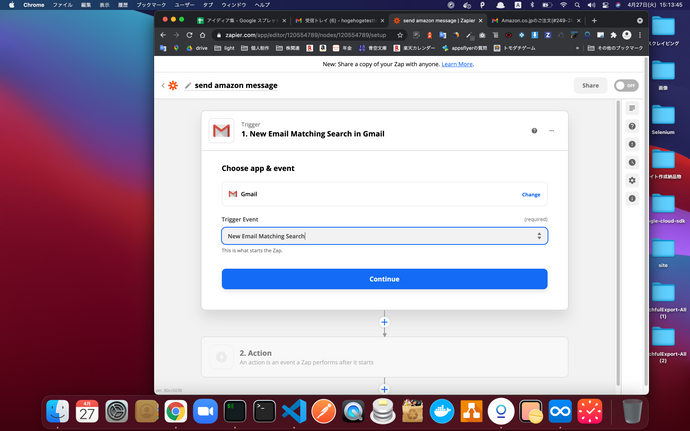Go back using the chevron beside the Zapier logo
Image resolution: width=690 pixels, height=431 pixels.
[163, 85]
